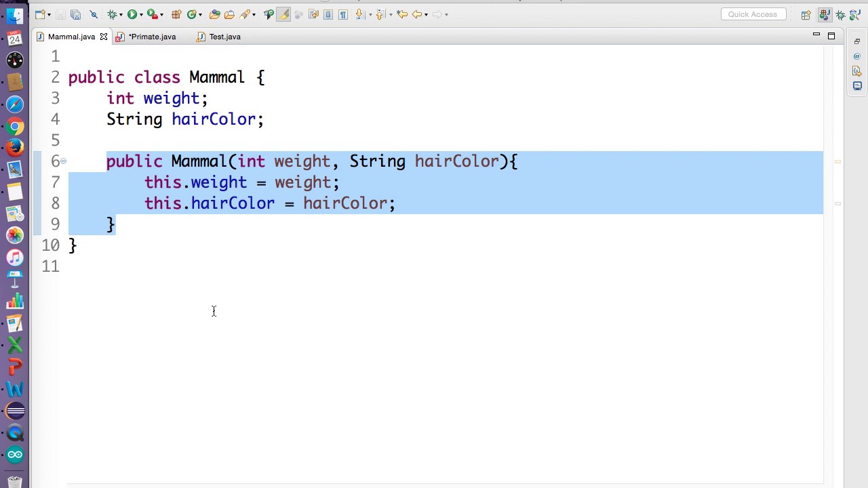Viewport: 868px width, 488px height.
Task: Open the Declaration view icon
Action: click(x=857, y=71)
